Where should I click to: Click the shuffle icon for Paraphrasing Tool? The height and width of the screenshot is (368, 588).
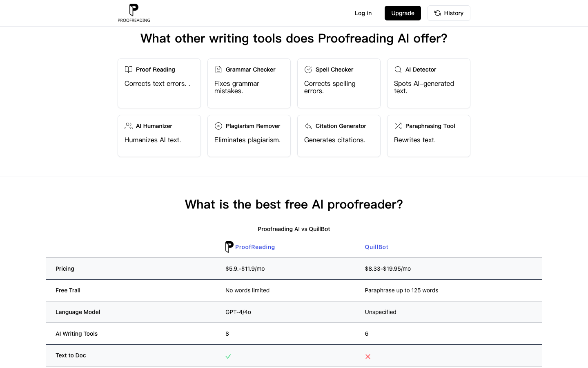(398, 126)
